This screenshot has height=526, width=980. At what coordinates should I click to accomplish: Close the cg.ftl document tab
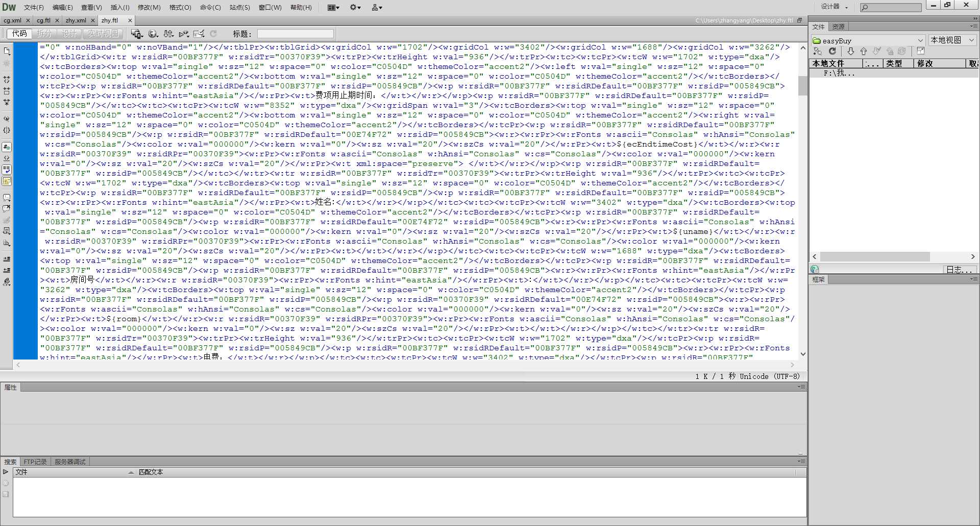point(57,20)
